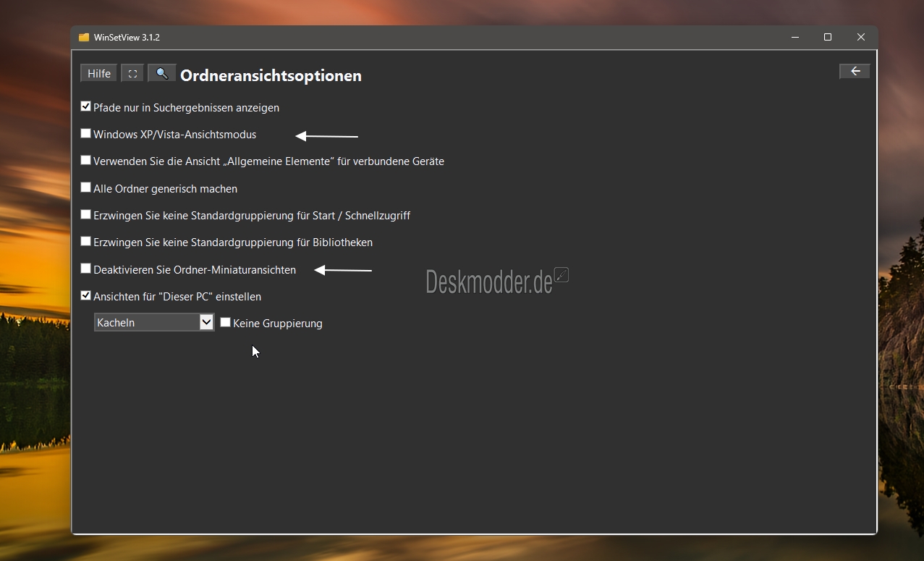Screen dimensions: 924x561
Task: Maximize the WinSetView window
Action: coord(828,38)
